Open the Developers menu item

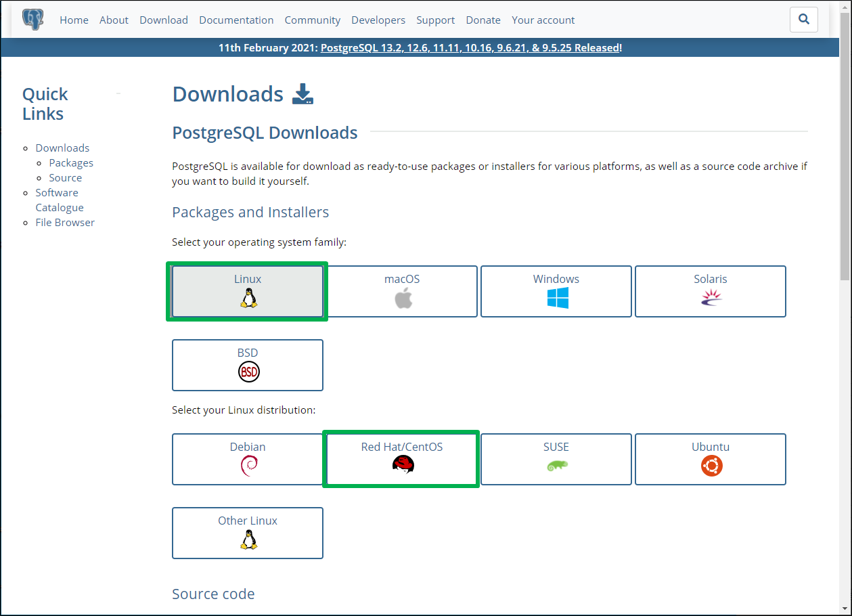click(378, 20)
